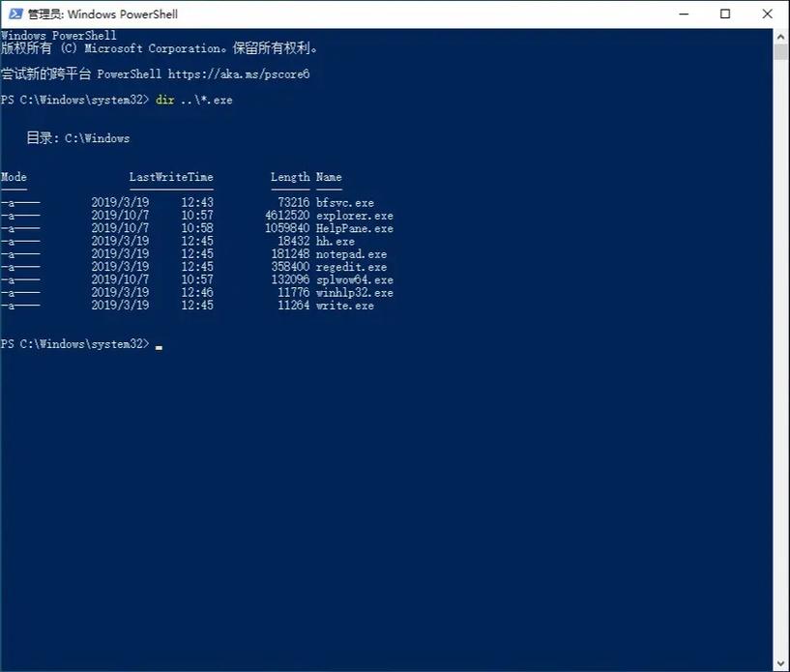The width and height of the screenshot is (790, 672).
Task: Click the 'Microsoft Corporation' copyright text
Action: [x=155, y=48]
